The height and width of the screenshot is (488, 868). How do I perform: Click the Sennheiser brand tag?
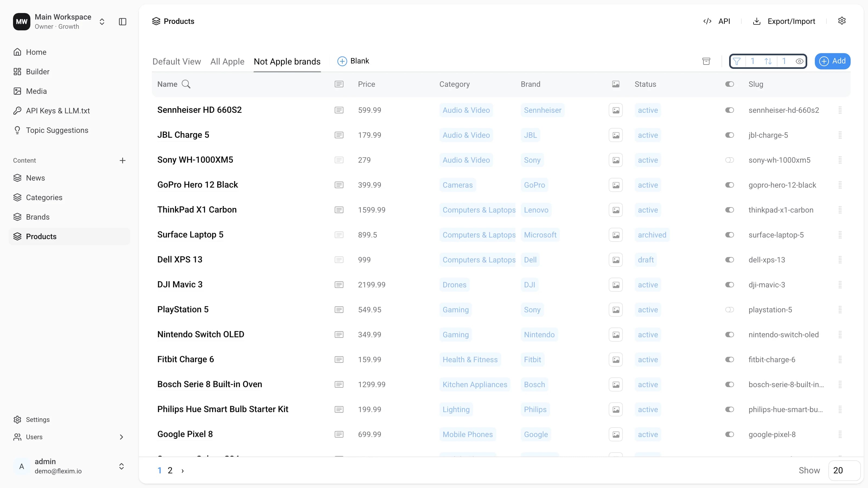click(x=542, y=110)
